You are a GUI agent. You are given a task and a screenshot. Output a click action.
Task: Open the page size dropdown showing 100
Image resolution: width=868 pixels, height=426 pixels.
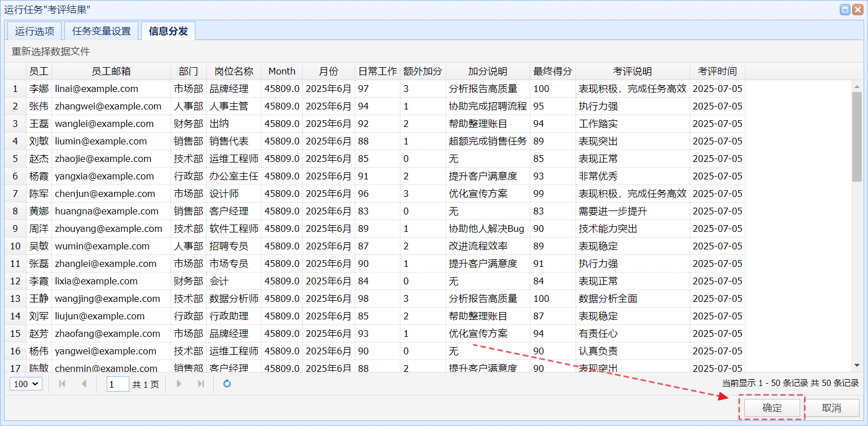pos(26,384)
